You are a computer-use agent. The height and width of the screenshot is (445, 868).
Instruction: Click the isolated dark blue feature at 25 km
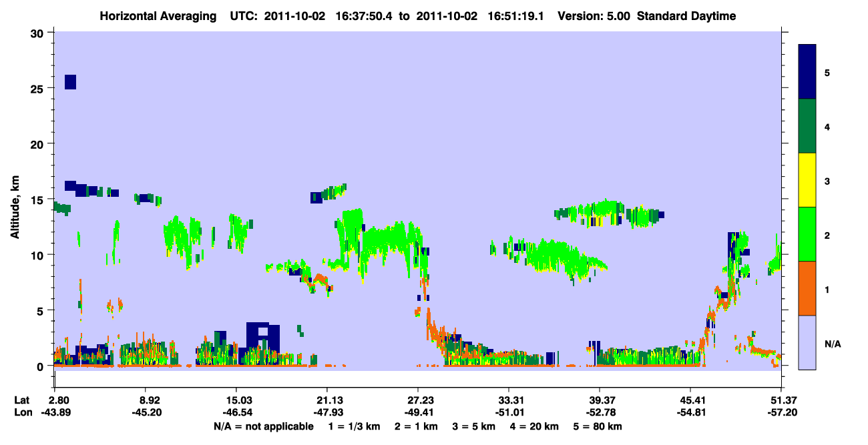(x=70, y=82)
